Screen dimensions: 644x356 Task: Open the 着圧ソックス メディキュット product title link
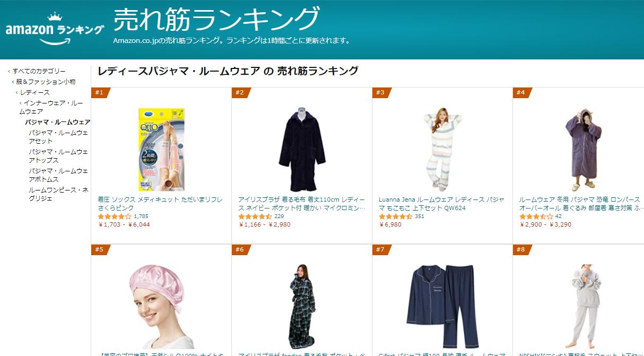click(x=160, y=204)
